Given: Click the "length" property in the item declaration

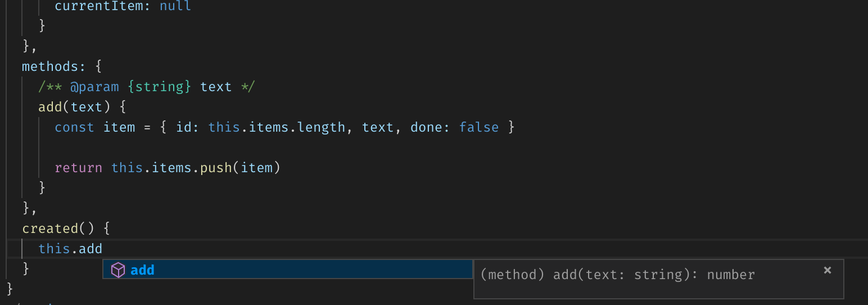Looking at the screenshot, I should click(322, 127).
